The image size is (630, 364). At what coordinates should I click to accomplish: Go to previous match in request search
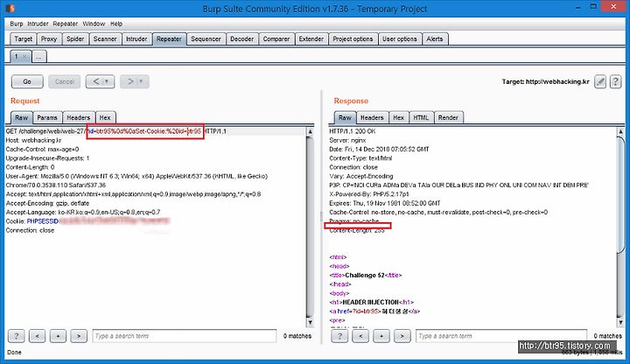click(x=37, y=335)
